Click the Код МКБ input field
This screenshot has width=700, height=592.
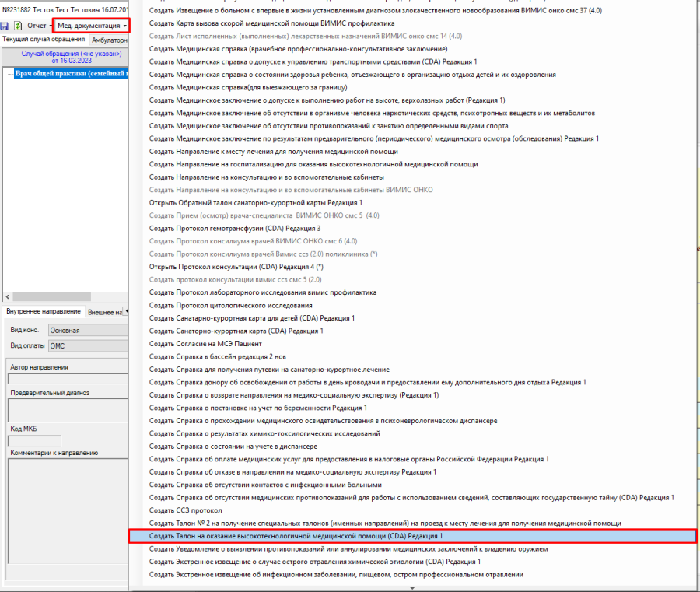tap(34, 441)
